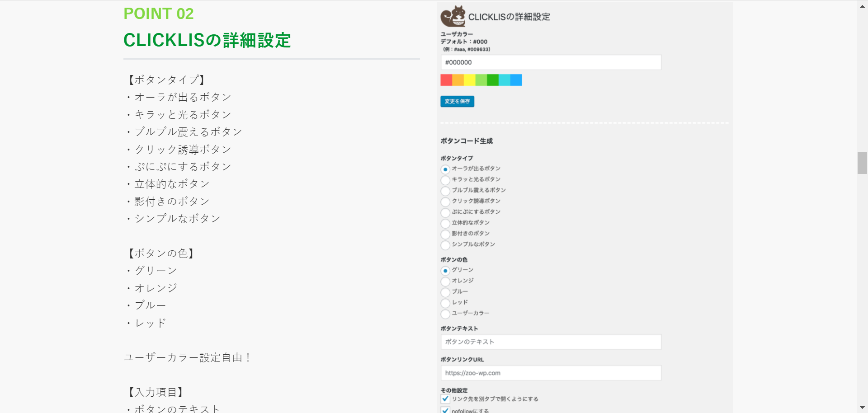The height and width of the screenshot is (413, 868).
Task: Select オレンジ as button color
Action: tap(445, 281)
